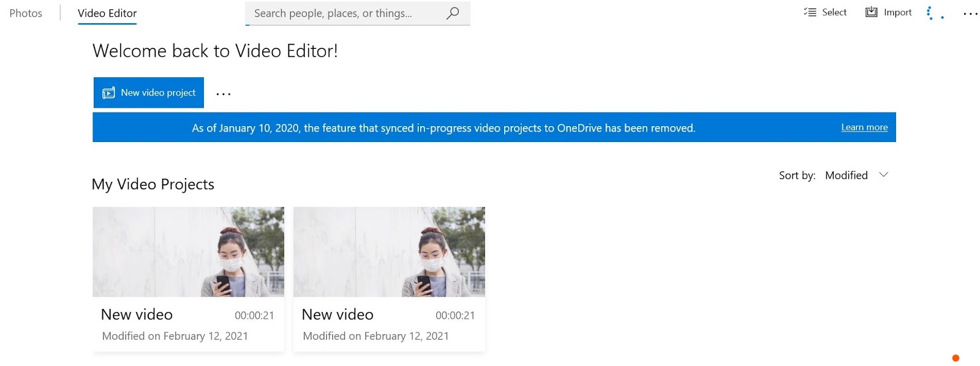Click the Select button in top bar
The height and width of the screenshot is (366, 980).
coord(825,12)
